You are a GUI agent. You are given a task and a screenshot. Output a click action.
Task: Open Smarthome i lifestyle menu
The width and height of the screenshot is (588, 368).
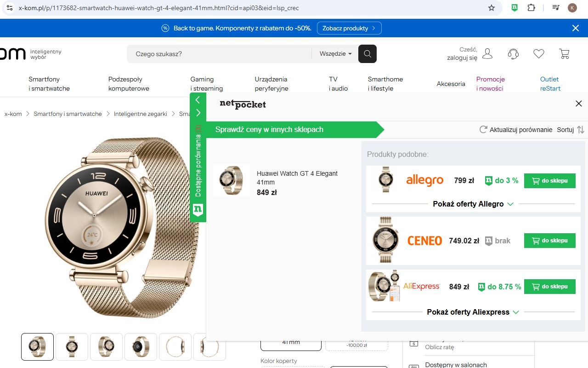(385, 84)
